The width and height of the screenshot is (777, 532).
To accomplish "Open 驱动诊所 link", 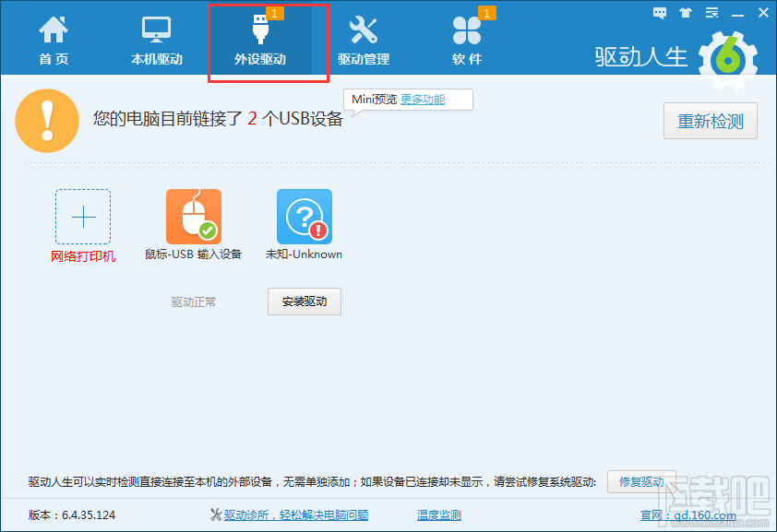I will click(x=296, y=515).
